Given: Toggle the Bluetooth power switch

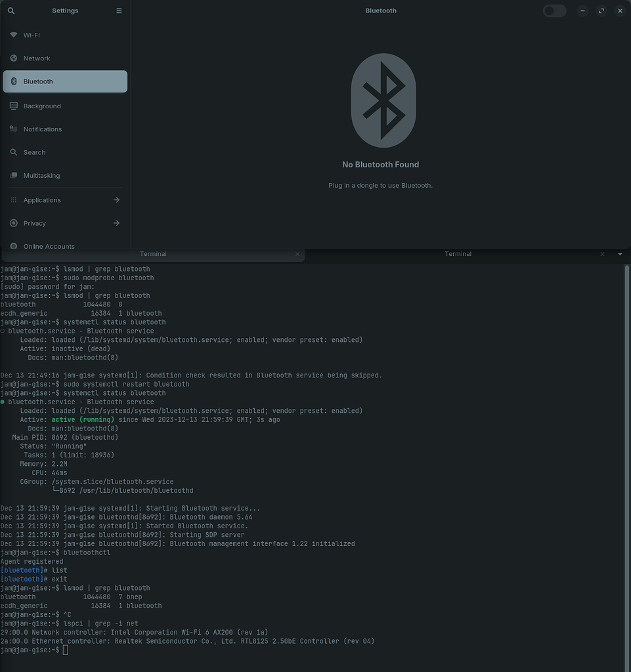Looking at the screenshot, I should click(554, 10).
